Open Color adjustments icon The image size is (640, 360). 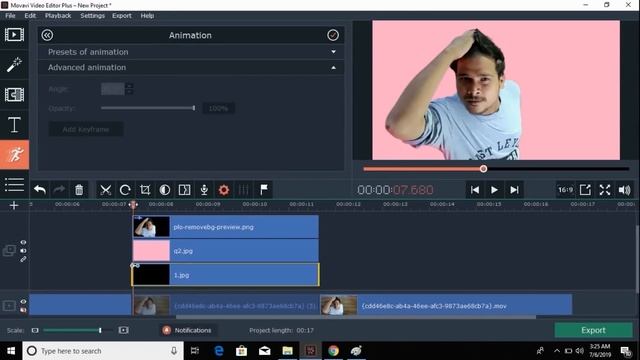click(164, 190)
